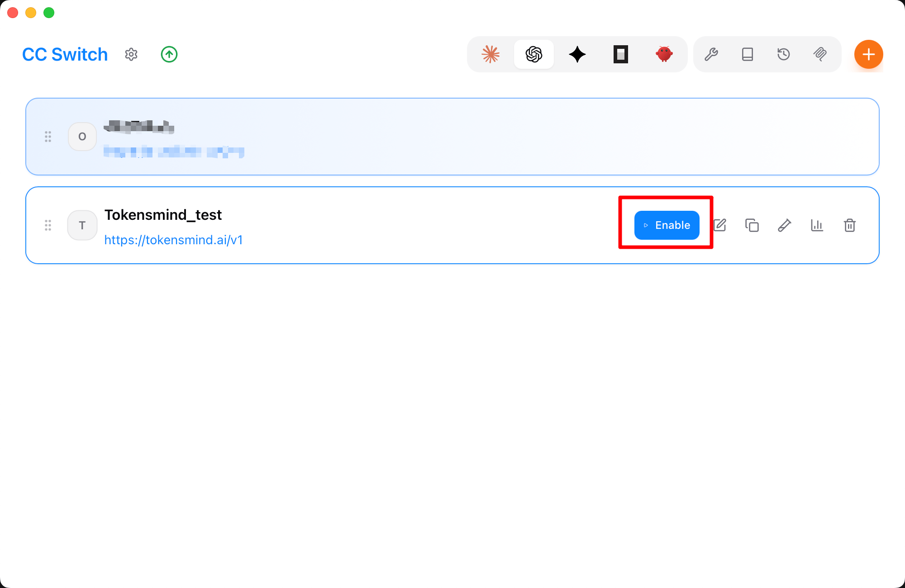Click the T avatar of Tokensmind_test
The image size is (905, 588).
click(x=82, y=225)
